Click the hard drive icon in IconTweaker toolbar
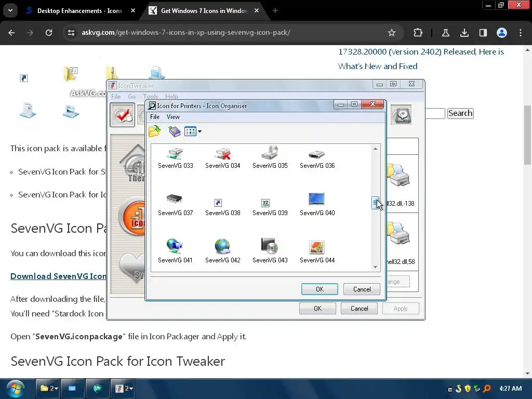532x399 pixels. (x=402, y=115)
